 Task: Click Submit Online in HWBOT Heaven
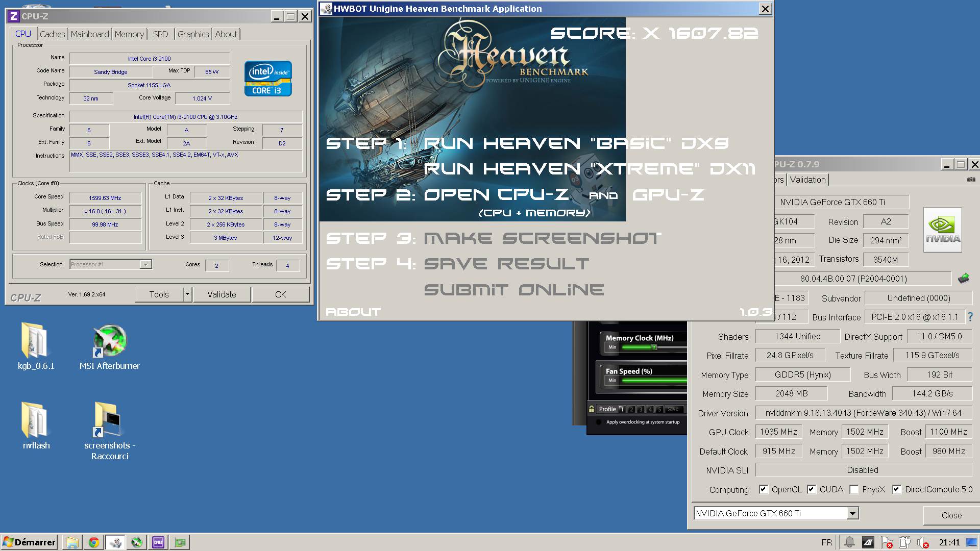pos(514,290)
